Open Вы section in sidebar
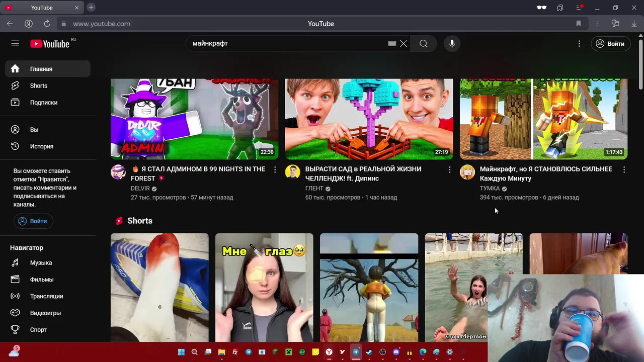The width and height of the screenshot is (644, 362). [x=48, y=129]
